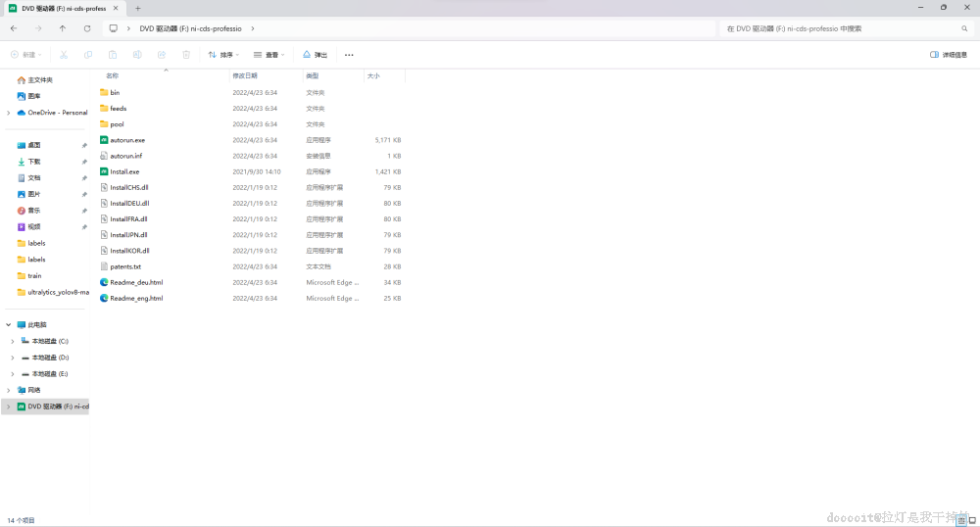Select InstallKOR.dll file
The width and height of the screenshot is (980, 527).
coord(129,251)
